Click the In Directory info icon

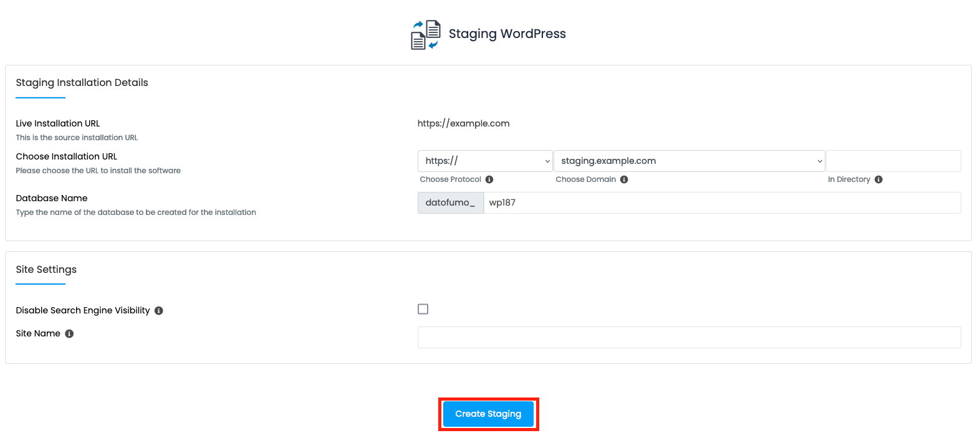[878, 179]
